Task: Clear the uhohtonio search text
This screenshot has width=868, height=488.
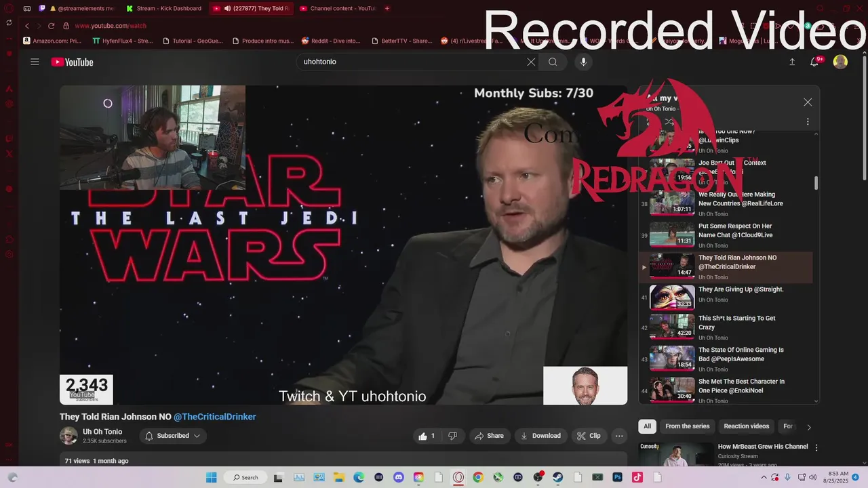Action: (x=531, y=62)
